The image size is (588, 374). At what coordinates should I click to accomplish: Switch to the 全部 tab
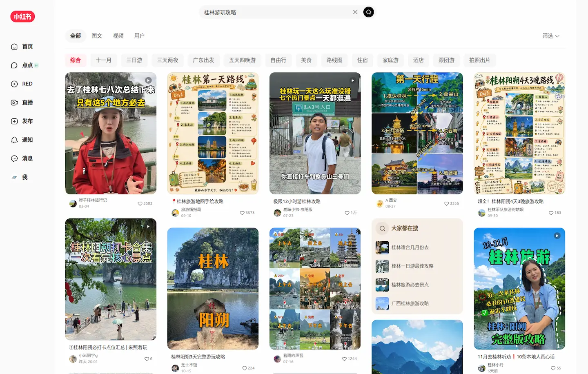pyautogui.click(x=76, y=36)
